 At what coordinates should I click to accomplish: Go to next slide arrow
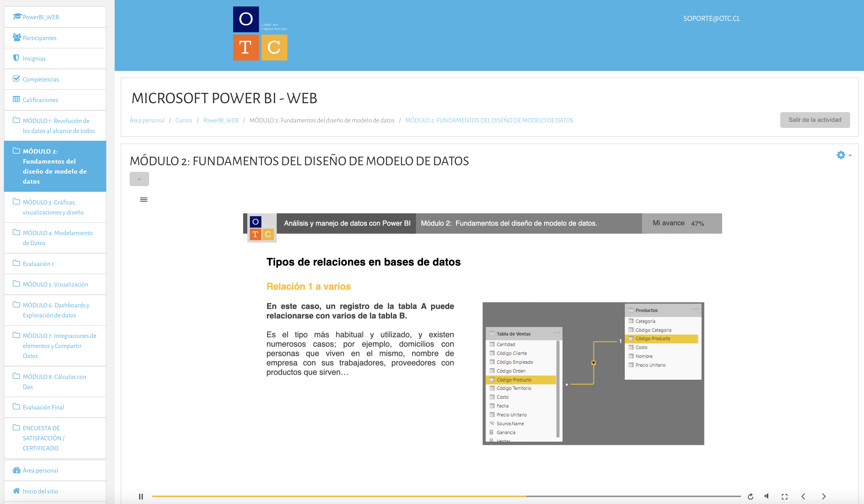click(x=824, y=496)
